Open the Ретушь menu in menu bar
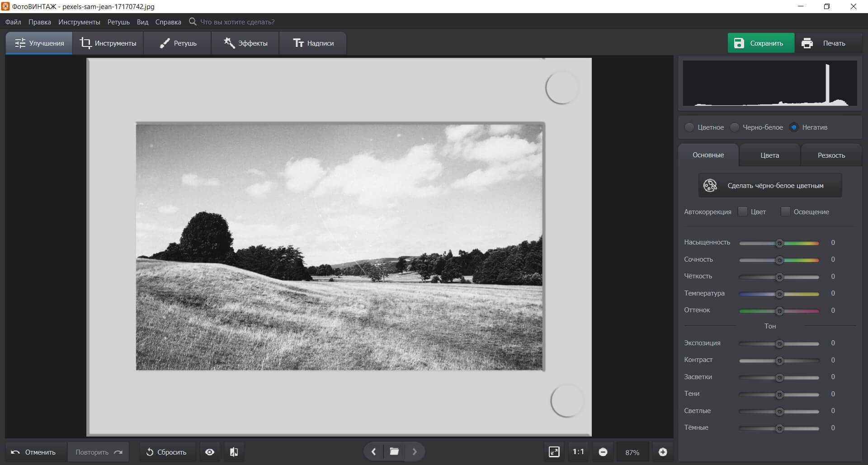This screenshot has width=868, height=465. [118, 22]
